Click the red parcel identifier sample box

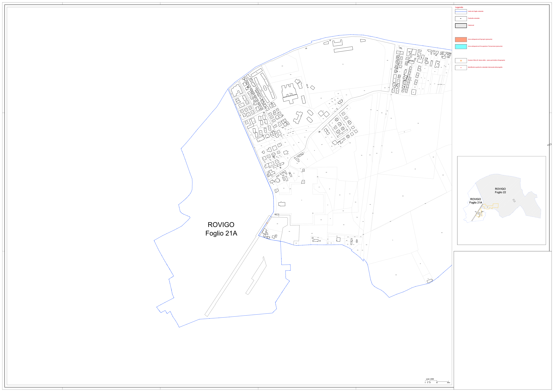pos(461,68)
